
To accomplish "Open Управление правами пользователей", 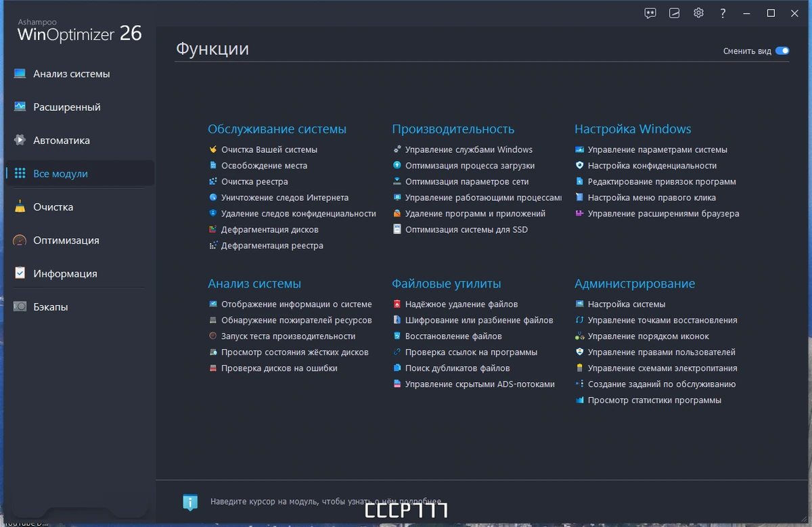I will click(662, 352).
